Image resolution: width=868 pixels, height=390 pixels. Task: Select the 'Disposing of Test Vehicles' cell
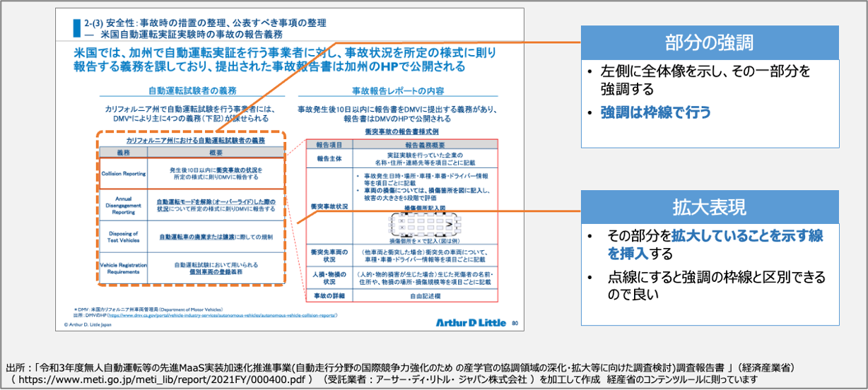(x=123, y=237)
